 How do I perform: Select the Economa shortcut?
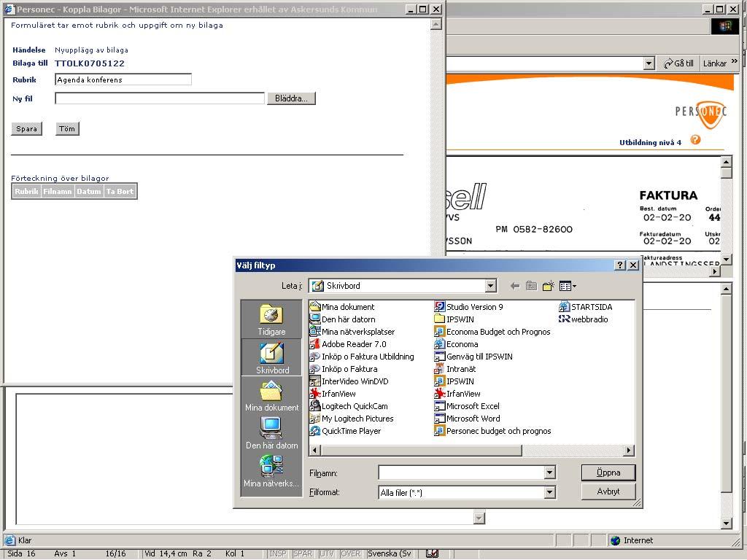[x=457, y=344]
